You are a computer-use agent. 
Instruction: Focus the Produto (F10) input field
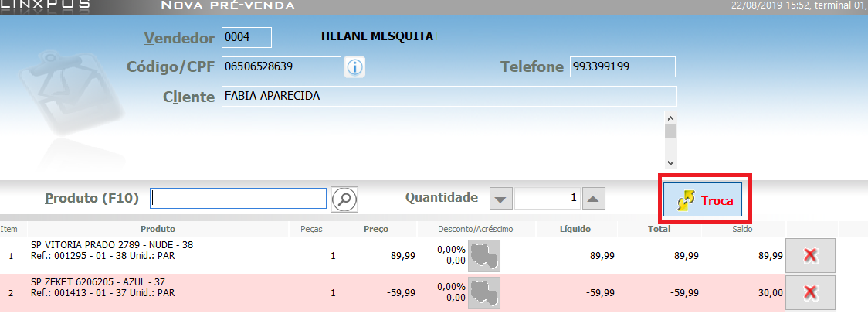click(239, 199)
